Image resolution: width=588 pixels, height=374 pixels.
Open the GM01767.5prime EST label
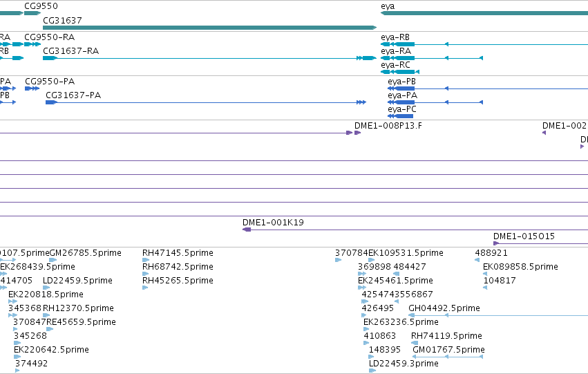[x=448, y=350]
